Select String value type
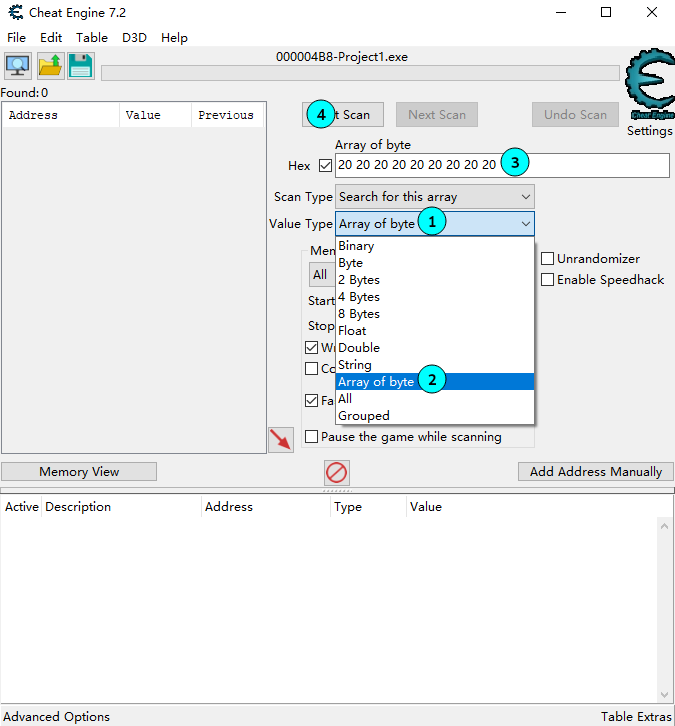Image resolution: width=675 pixels, height=726 pixels. click(435, 365)
